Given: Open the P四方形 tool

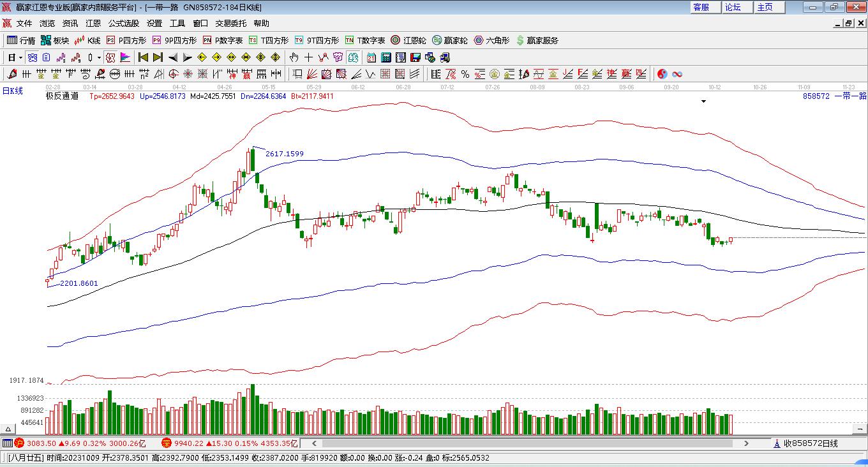Looking at the screenshot, I should [126, 40].
